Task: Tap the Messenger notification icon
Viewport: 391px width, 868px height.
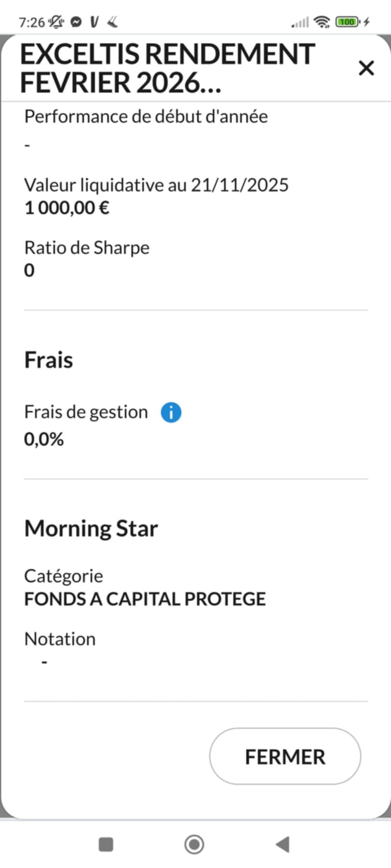Action: [x=76, y=22]
